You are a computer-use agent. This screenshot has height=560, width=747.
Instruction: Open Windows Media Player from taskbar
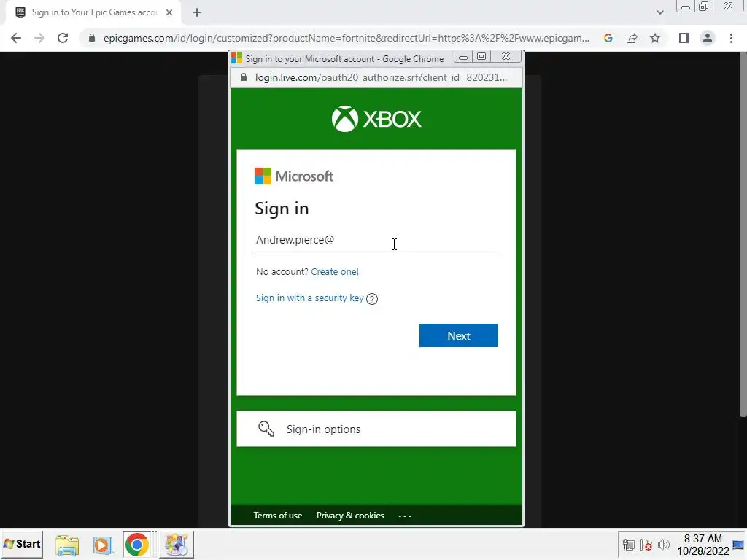[103, 545]
